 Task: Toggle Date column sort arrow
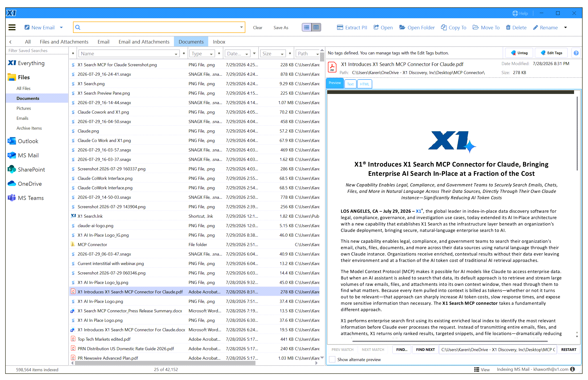254,53
